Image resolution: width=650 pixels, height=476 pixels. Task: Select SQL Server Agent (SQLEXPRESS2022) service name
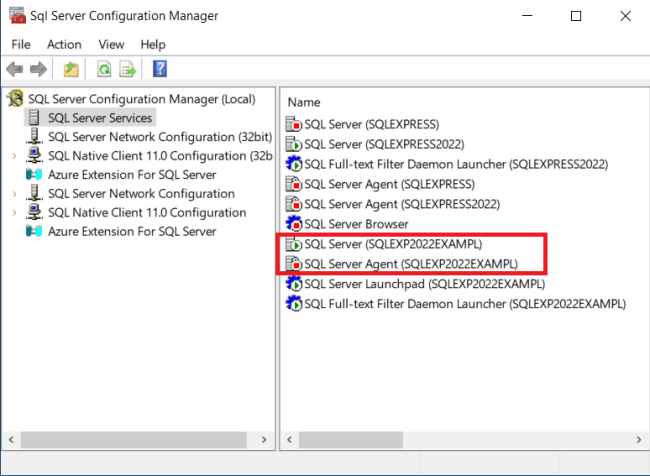coord(402,204)
